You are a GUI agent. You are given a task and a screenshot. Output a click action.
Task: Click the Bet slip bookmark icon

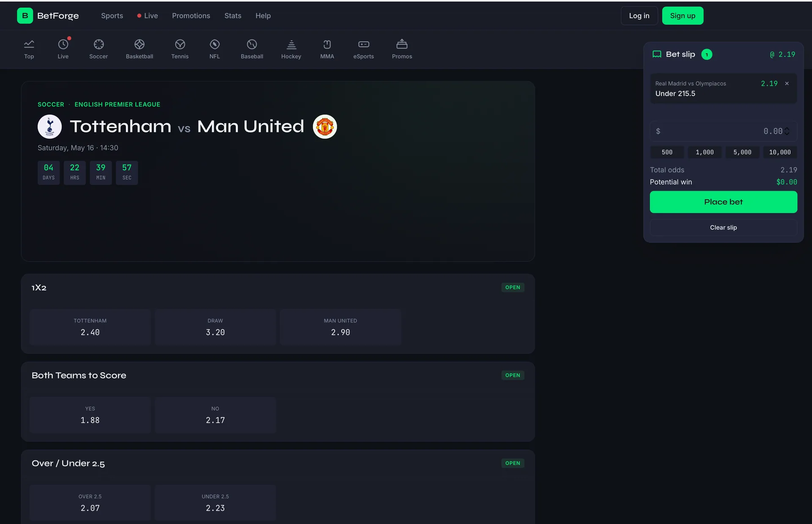[x=657, y=54]
